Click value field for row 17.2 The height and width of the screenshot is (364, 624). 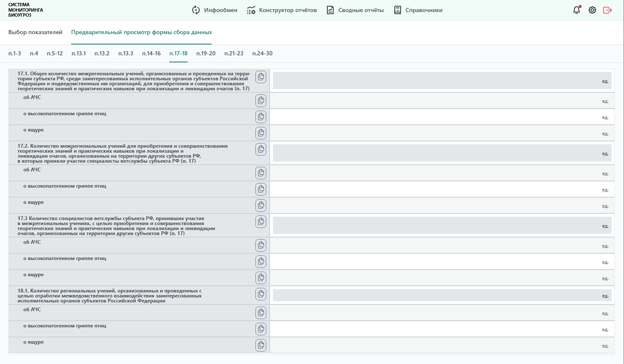(442, 153)
